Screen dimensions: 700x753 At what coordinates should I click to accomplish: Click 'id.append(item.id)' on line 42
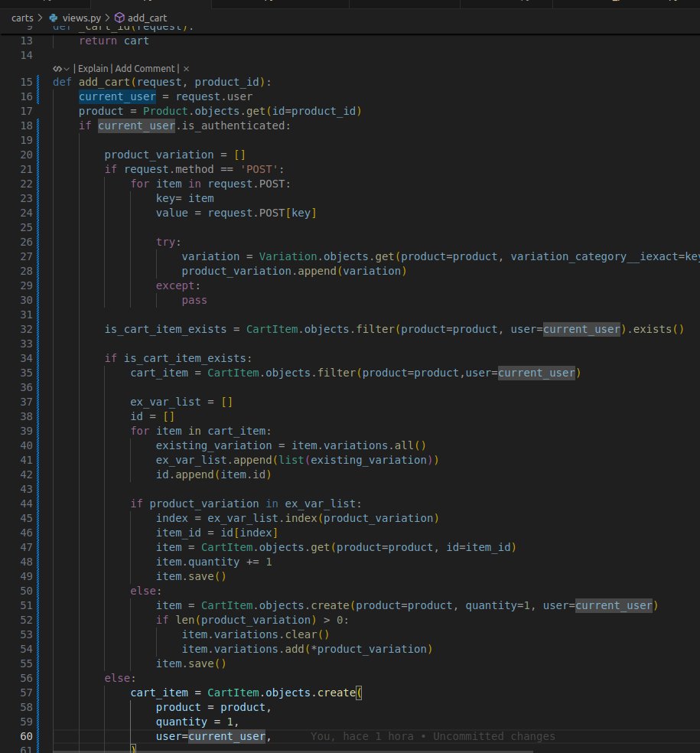[x=213, y=475]
